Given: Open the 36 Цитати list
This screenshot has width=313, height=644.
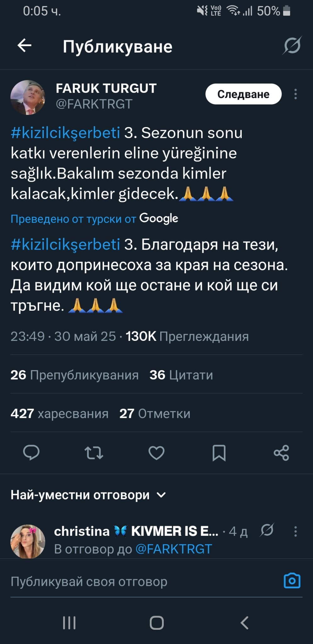Looking at the screenshot, I should (181, 375).
